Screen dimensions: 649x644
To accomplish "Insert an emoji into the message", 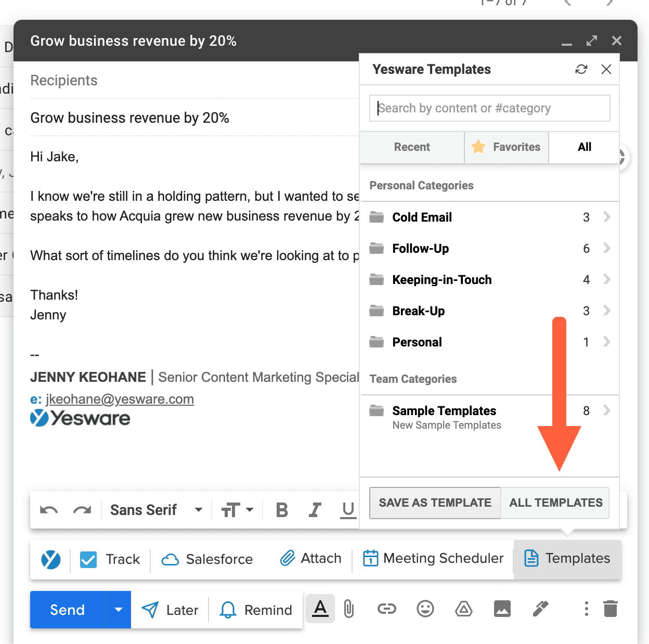I will coord(425,609).
